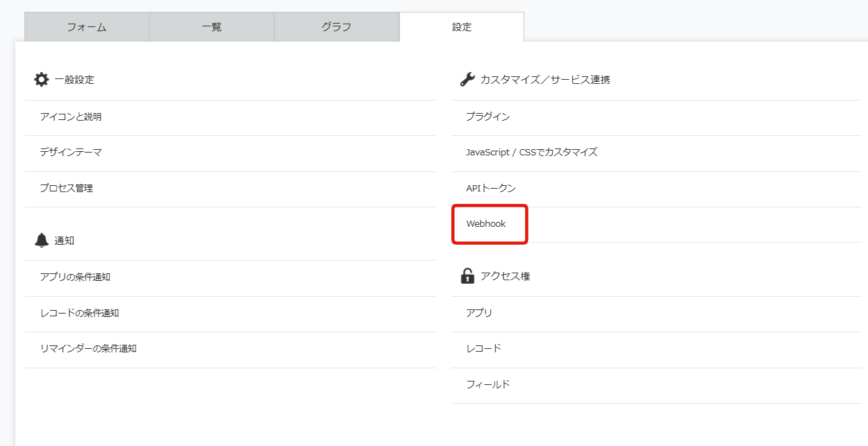The image size is (868, 446).
Task: Open the プラグイン settings
Action: tap(488, 117)
